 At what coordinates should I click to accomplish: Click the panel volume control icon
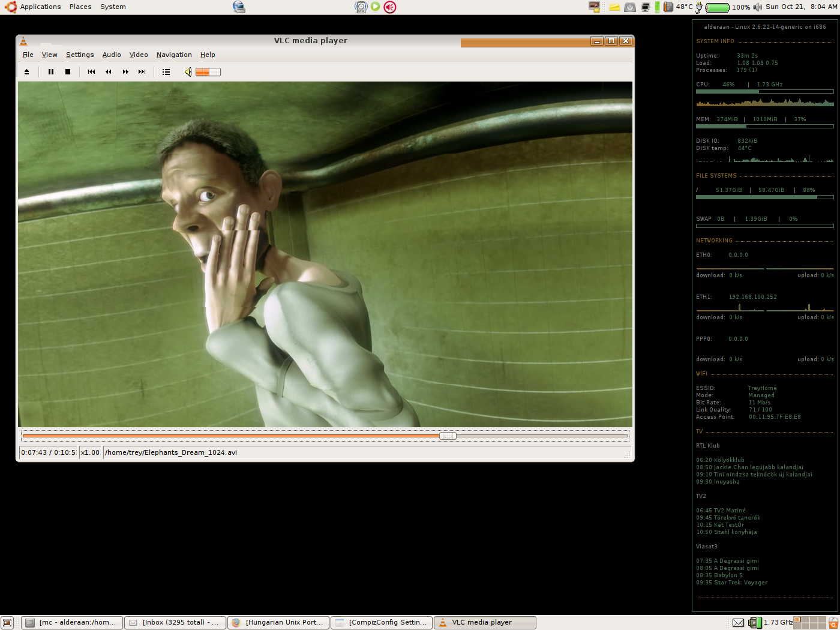(x=757, y=7)
